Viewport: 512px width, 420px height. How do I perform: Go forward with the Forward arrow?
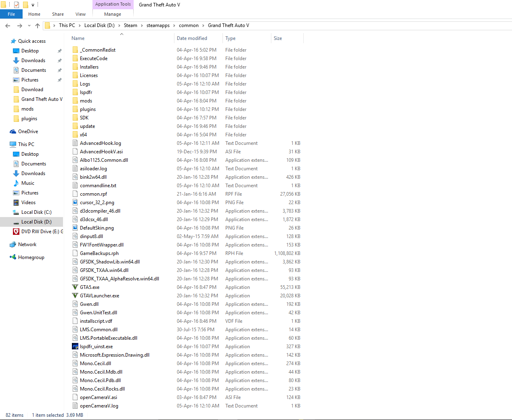19,25
